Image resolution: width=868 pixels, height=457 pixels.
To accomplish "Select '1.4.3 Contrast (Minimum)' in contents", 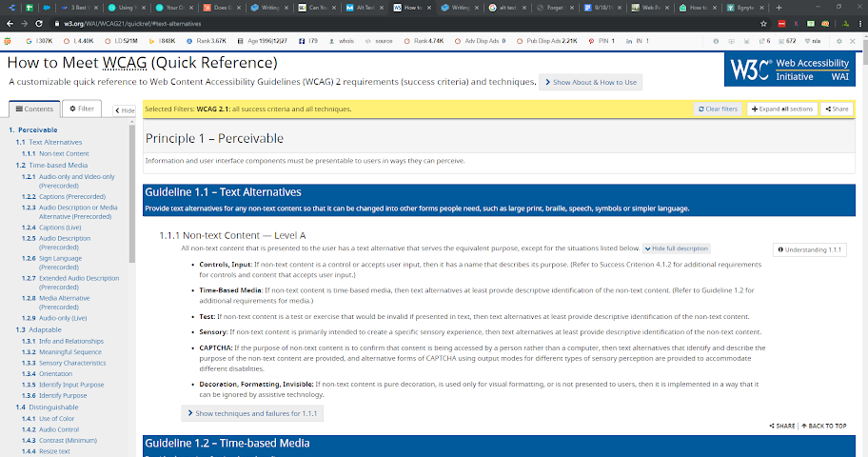I will (59, 441).
